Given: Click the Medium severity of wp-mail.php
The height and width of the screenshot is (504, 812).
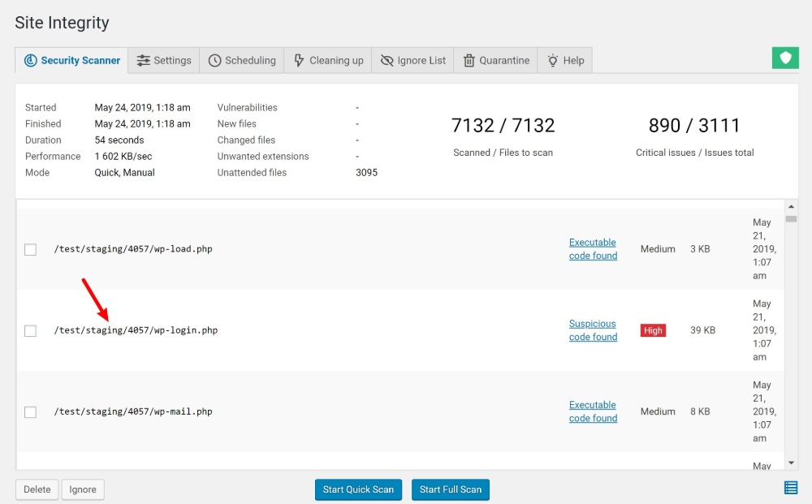Looking at the screenshot, I should tap(658, 411).
